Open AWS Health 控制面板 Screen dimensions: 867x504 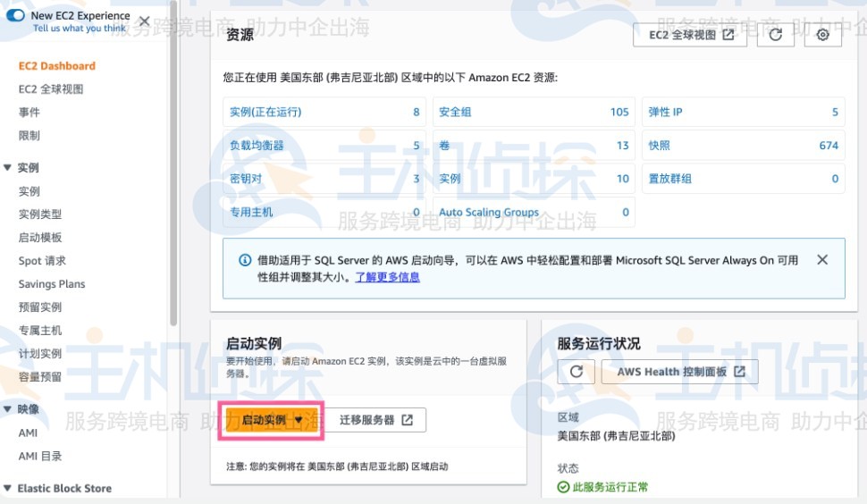point(680,372)
